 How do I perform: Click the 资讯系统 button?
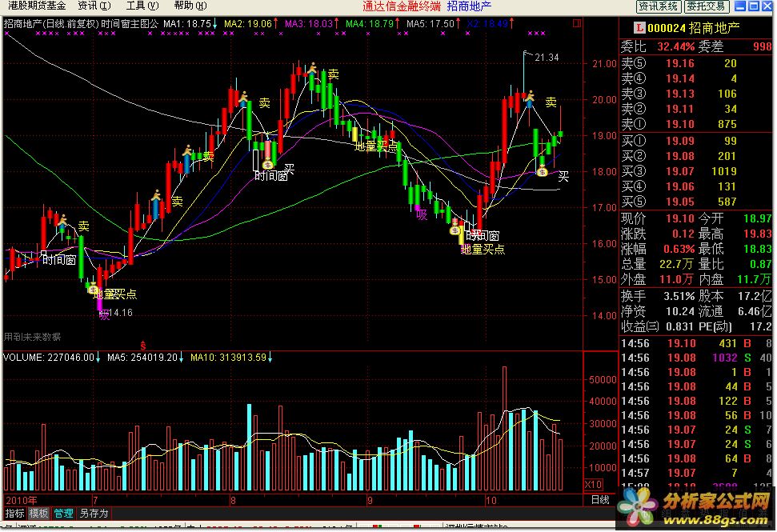658,6
